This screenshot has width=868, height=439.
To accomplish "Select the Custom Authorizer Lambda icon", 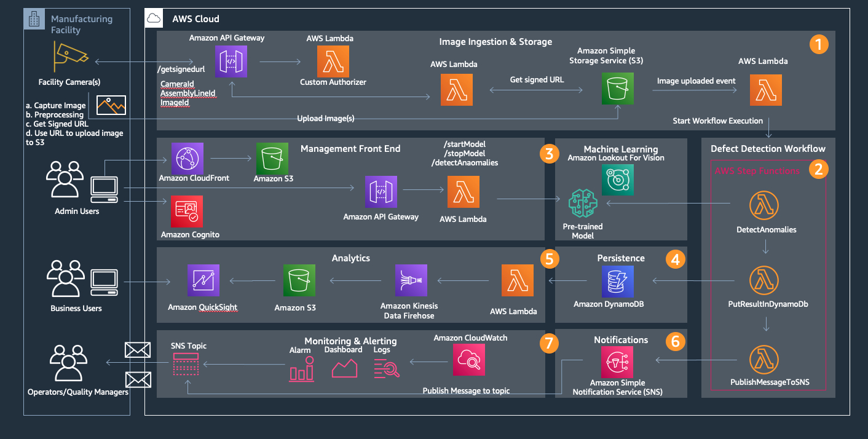I will (x=333, y=61).
